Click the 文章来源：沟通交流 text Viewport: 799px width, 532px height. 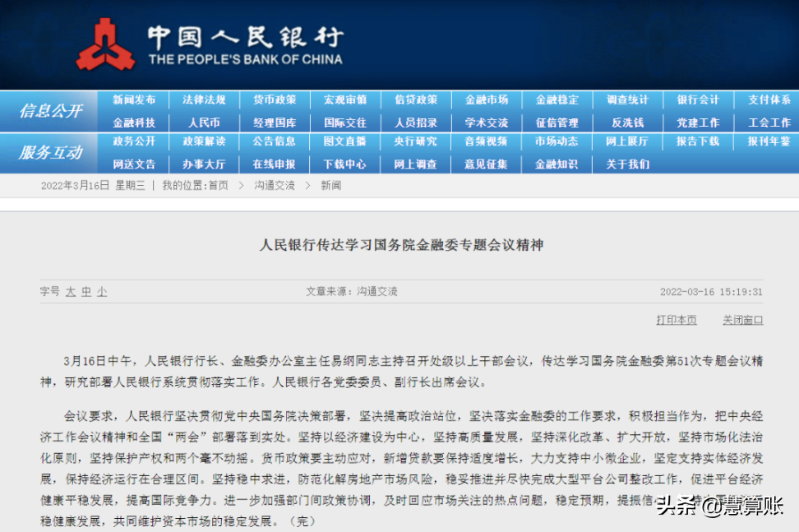click(x=352, y=291)
